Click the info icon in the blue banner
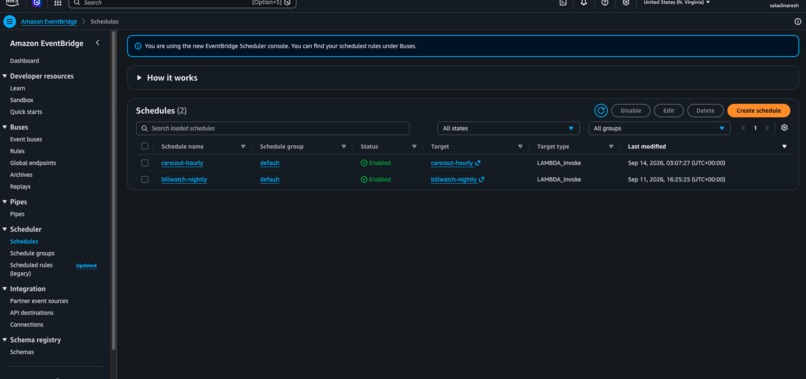806x379 pixels. [x=138, y=46]
